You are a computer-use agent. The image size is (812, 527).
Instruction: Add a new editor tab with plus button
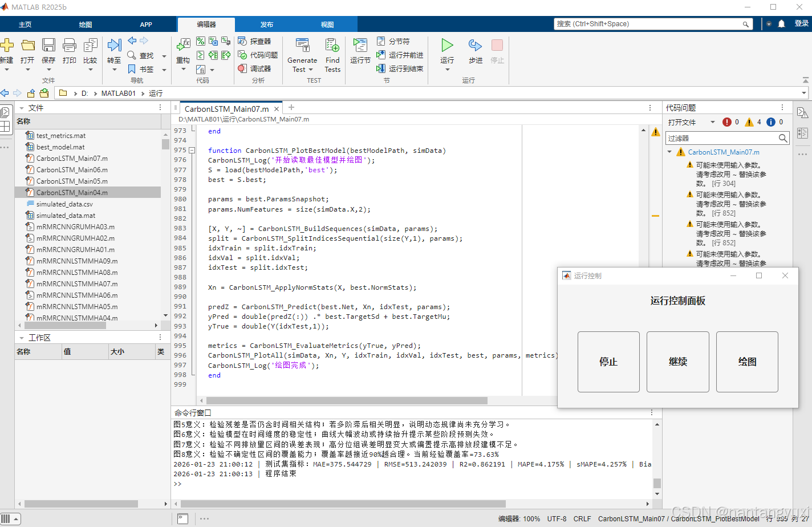(x=291, y=107)
